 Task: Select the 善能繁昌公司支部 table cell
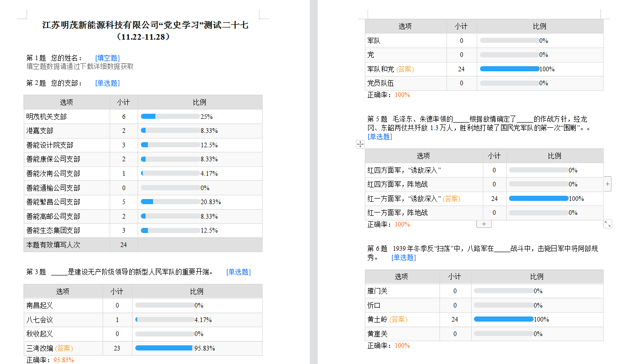[x=67, y=202]
